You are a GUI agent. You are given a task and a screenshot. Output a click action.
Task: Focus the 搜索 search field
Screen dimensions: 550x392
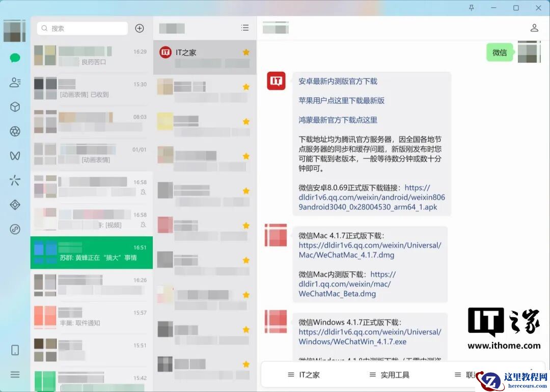coord(82,29)
